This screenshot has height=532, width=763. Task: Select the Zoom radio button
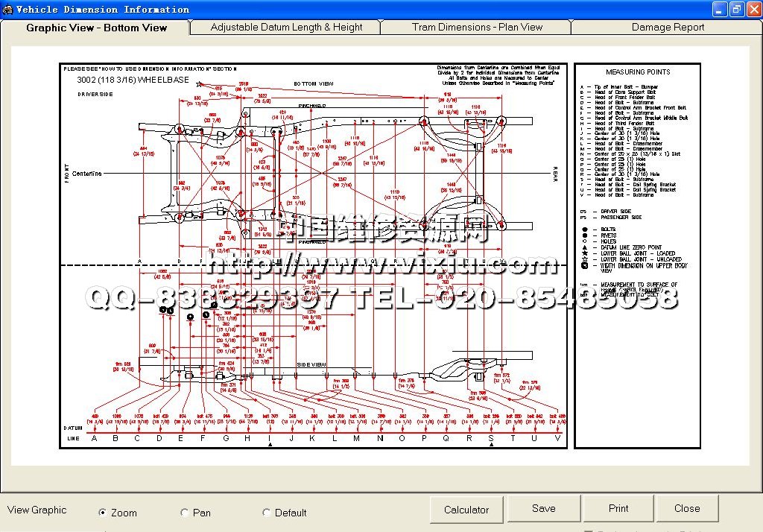103,513
